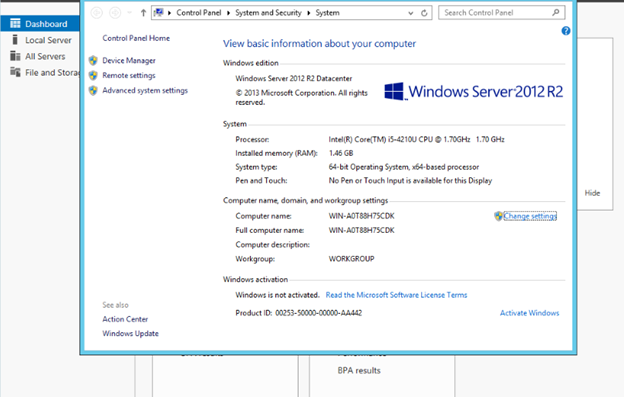Click the computer name WIN-A0T88H75CDK
The width and height of the screenshot is (624, 397).
[x=361, y=216]
